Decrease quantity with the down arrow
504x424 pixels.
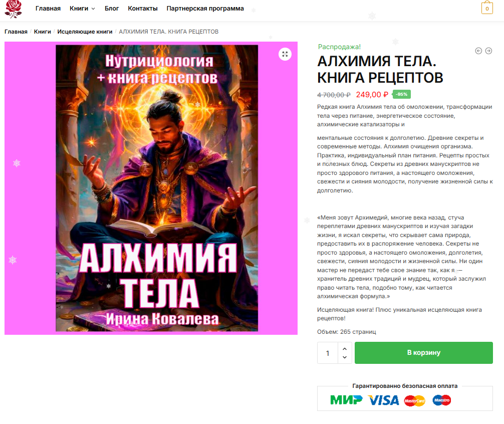(345, 357)
